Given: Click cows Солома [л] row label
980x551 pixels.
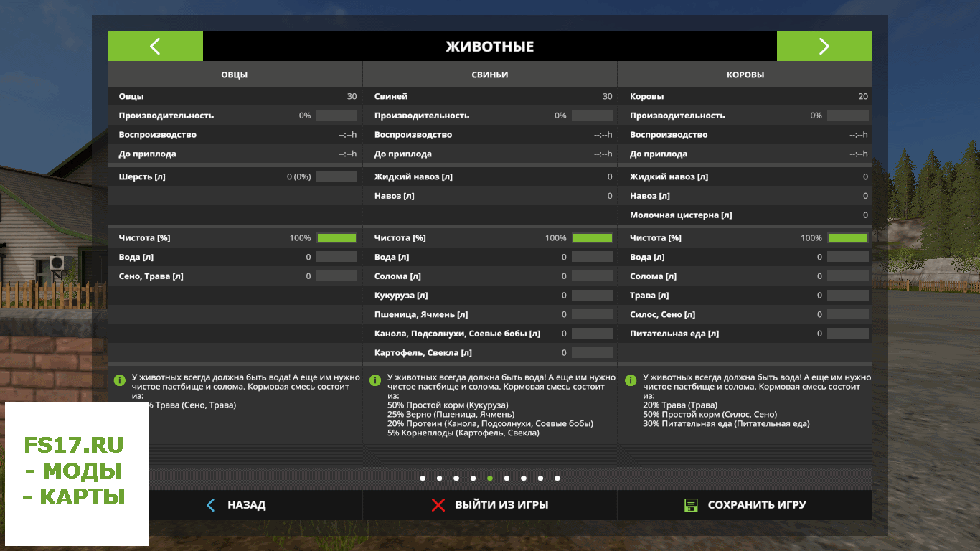Looking at the screenshot, I should click(x=653, y=276).
